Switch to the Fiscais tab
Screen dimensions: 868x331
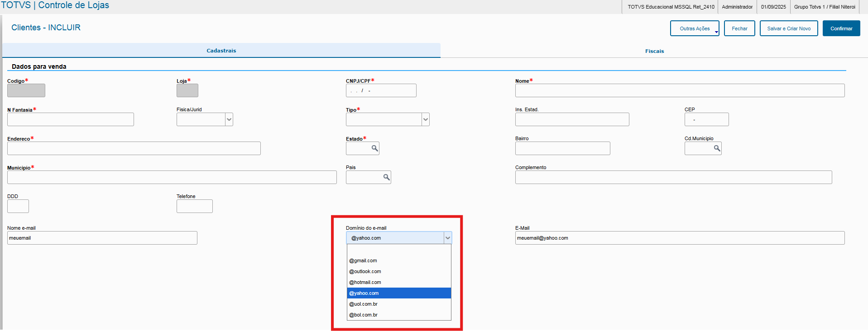[x=654, y=51]
